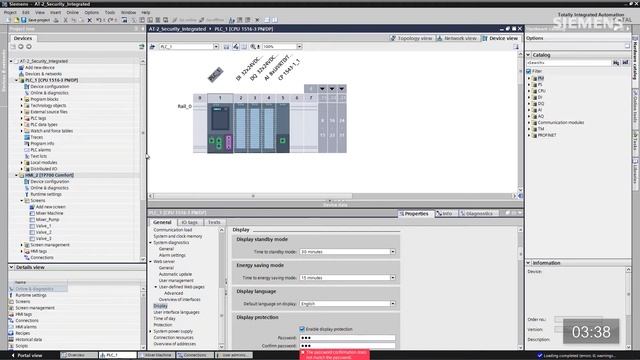Image resolution: width=640 pixels, height=360 pixels.
Task: Select the CPU module in rail slot 1
Action: pos(220,128)
